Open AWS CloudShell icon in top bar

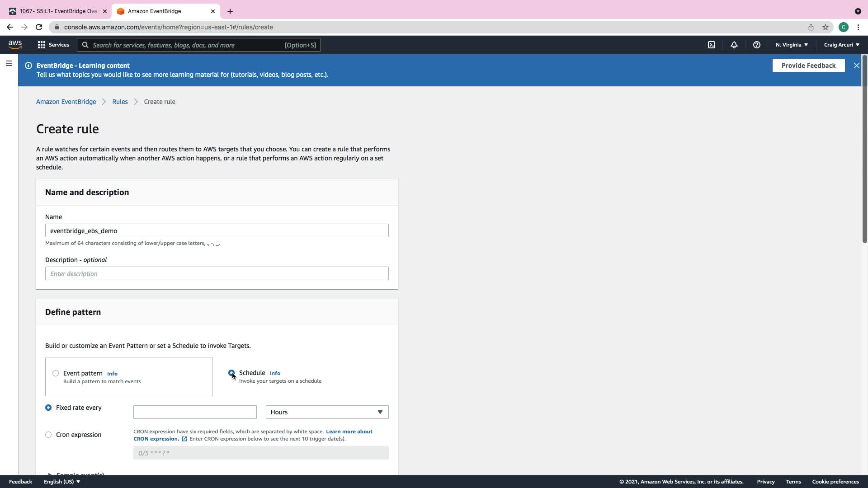tap(712, 45)
